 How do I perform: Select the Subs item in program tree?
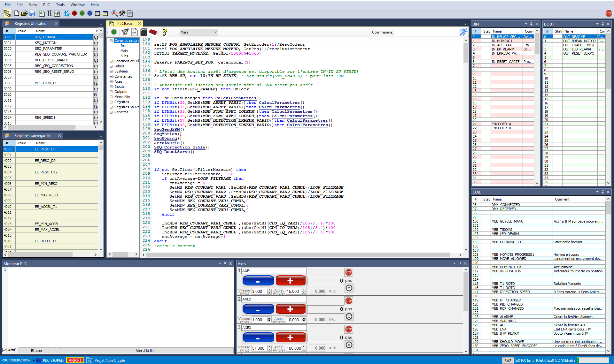[124, 56]
